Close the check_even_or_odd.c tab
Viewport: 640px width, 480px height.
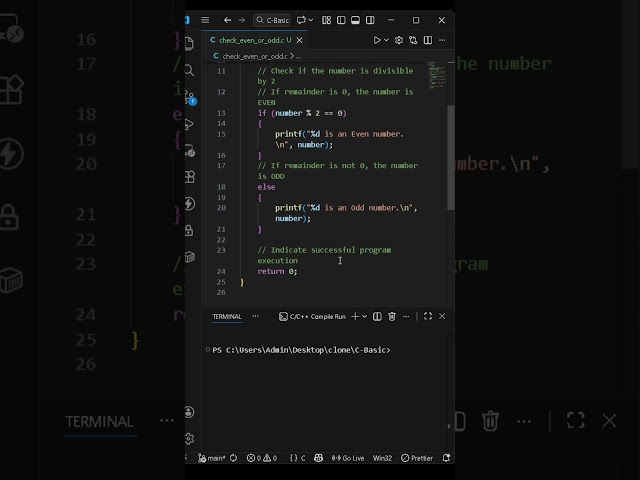[x=300, y=40]
